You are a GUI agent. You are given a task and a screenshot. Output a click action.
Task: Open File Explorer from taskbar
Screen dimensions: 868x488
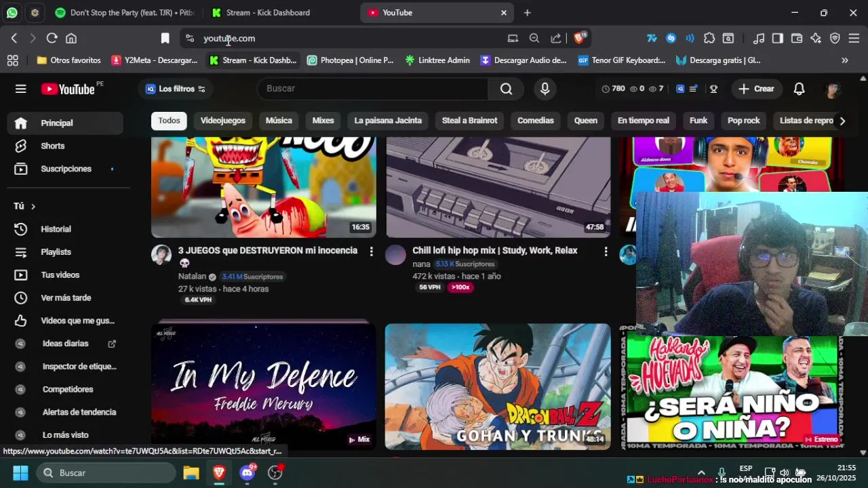click(x=191, y=472)
